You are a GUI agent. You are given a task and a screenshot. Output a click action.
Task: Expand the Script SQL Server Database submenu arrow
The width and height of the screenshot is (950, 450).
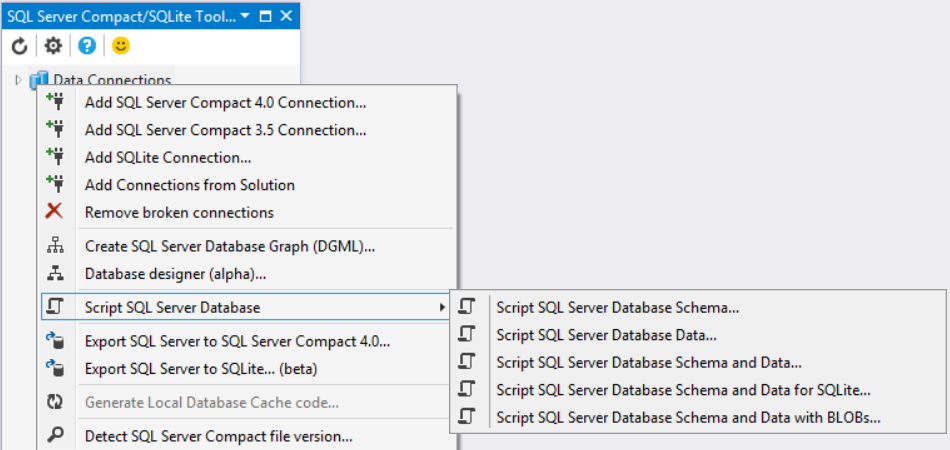click(443, 307)
